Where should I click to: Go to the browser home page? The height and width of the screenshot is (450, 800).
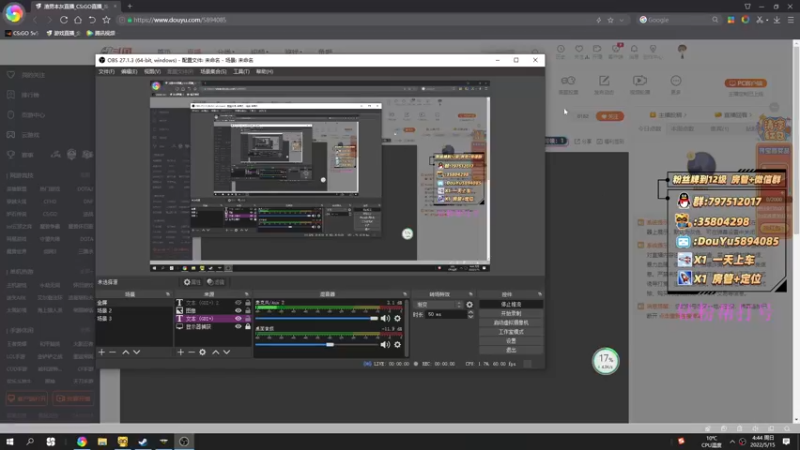(x=78, y=20)
